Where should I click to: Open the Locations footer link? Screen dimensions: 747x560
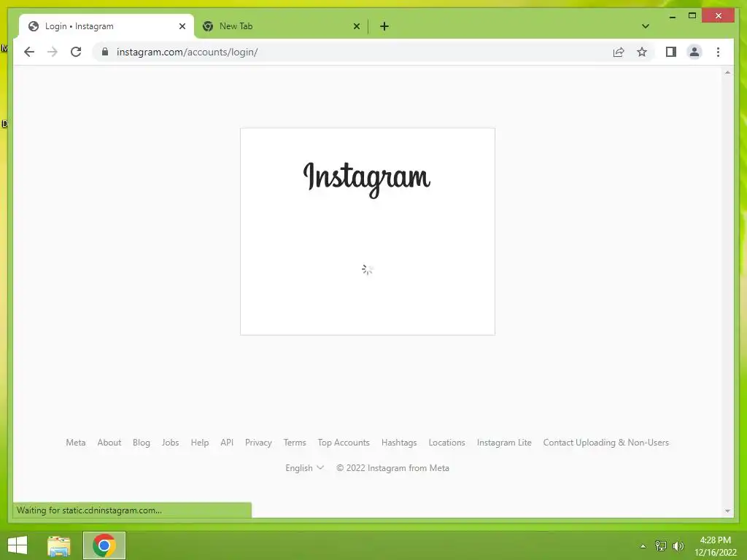point(446,443)
